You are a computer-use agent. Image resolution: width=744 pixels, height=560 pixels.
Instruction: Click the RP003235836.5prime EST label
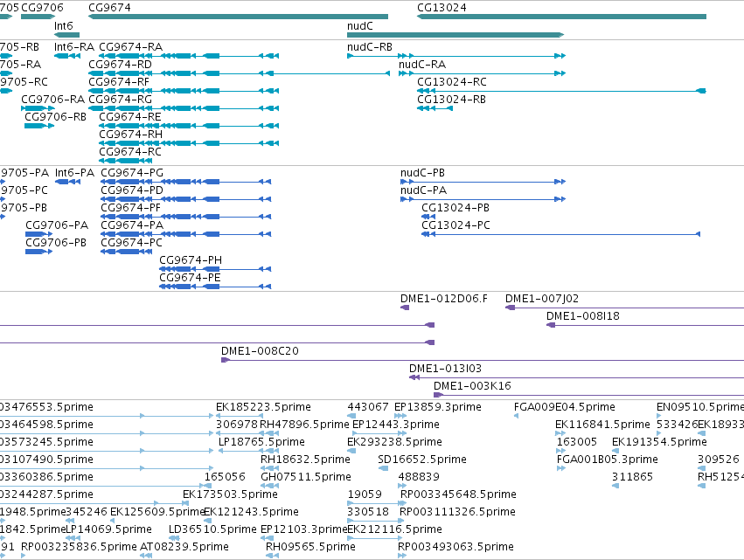[x=79, y=547]
